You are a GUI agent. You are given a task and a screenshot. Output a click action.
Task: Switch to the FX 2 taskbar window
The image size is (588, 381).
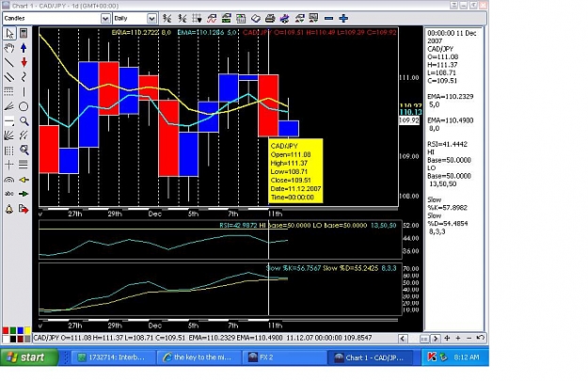pyautogui.click(x=284, y=357)
